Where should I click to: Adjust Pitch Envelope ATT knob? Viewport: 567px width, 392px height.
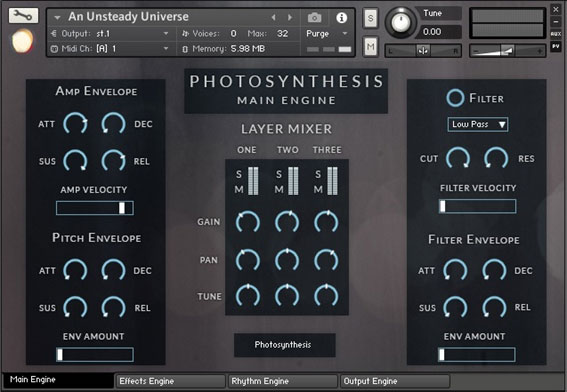click(75, 270)
